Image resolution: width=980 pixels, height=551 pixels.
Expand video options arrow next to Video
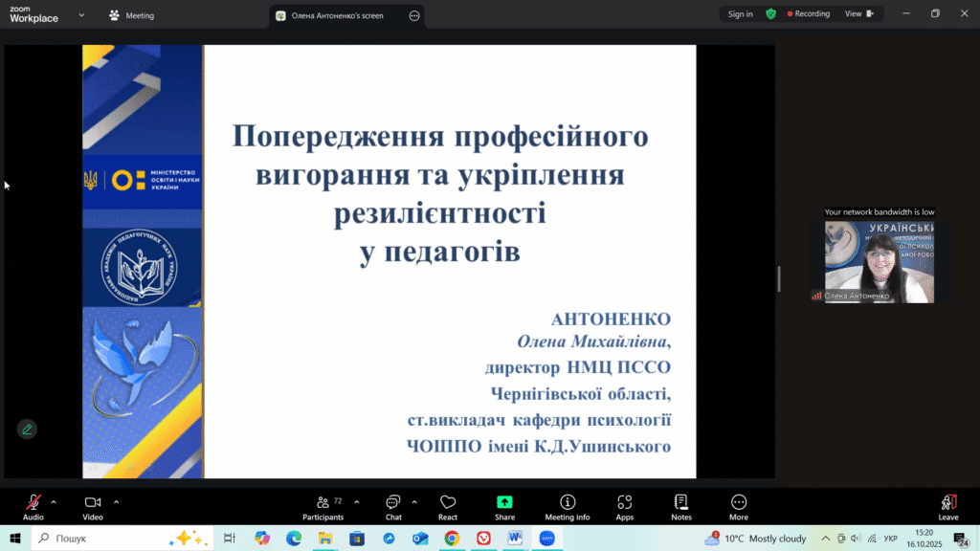point(117,501)
